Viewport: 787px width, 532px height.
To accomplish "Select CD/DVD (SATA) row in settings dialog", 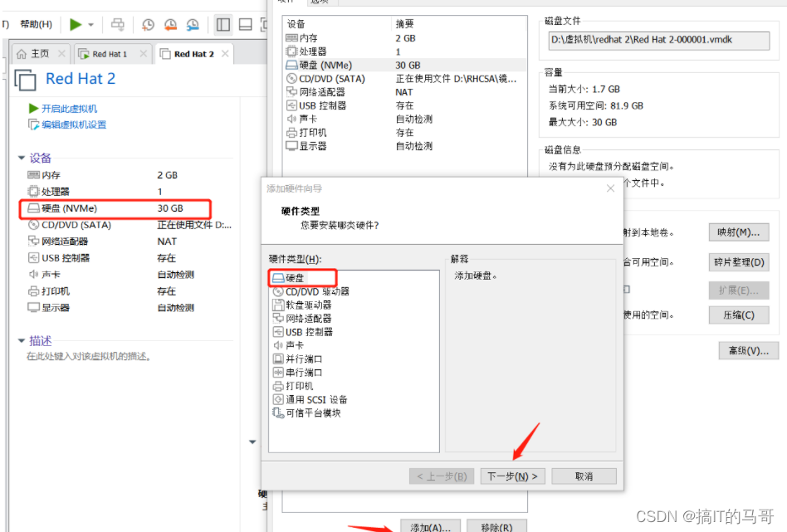I will pyautogui.click(x=404, y=79).
